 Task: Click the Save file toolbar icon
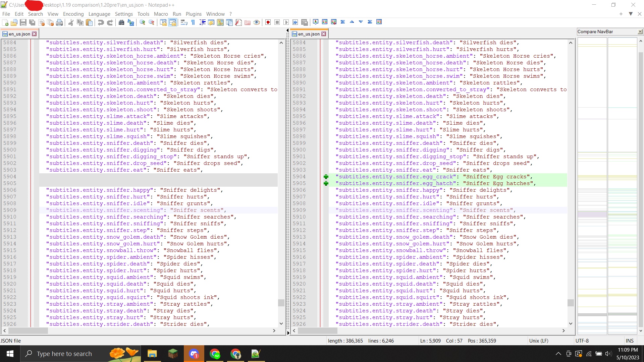(23, 22)
